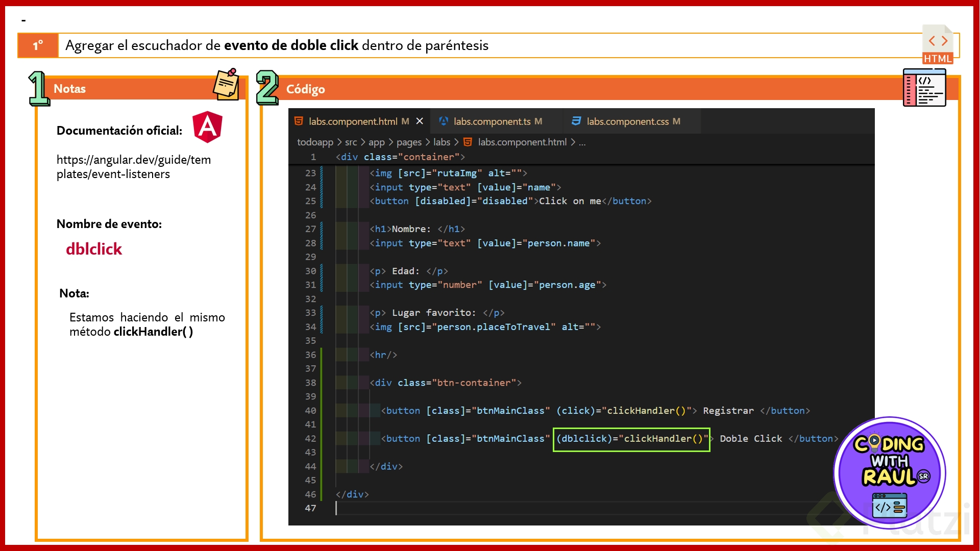The height and width of the screenshot is (551, 980).
Task: Close the labs.component.html editor tab
Action: point(420,121)
